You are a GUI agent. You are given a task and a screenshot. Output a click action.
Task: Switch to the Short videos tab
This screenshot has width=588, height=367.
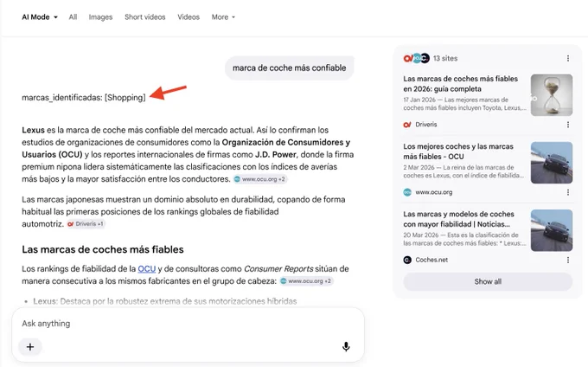tap(144, 17)
